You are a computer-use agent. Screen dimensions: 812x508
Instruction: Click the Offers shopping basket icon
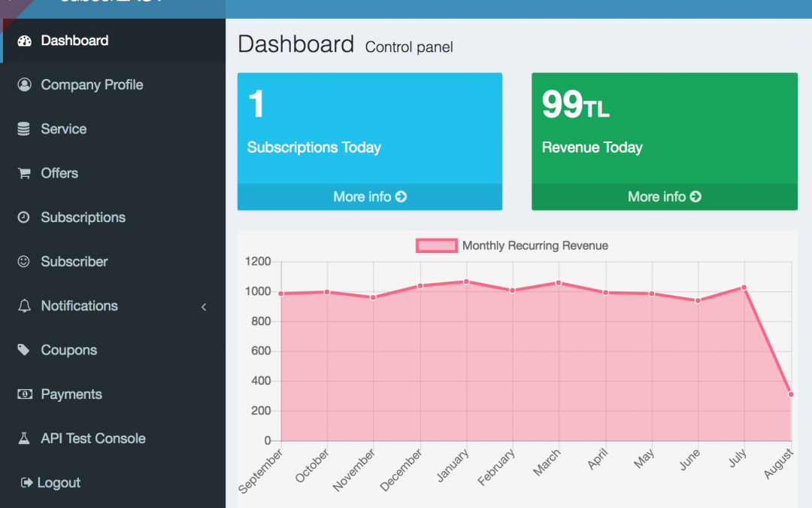coord(25,173)
